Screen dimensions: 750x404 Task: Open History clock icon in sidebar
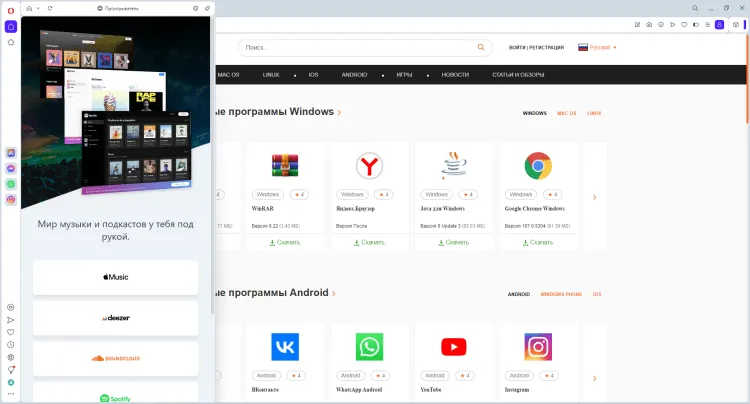11,345
